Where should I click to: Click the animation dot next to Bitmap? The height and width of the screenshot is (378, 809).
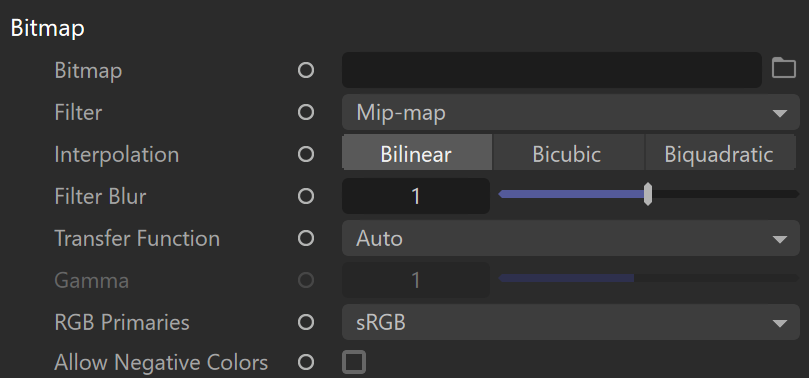306,70
